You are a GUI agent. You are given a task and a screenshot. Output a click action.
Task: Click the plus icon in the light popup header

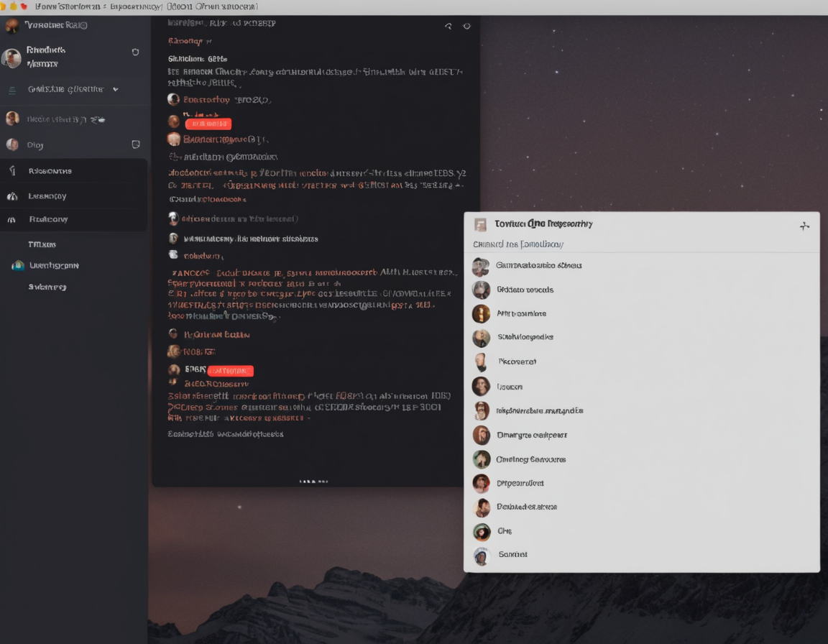click(804, 226)
